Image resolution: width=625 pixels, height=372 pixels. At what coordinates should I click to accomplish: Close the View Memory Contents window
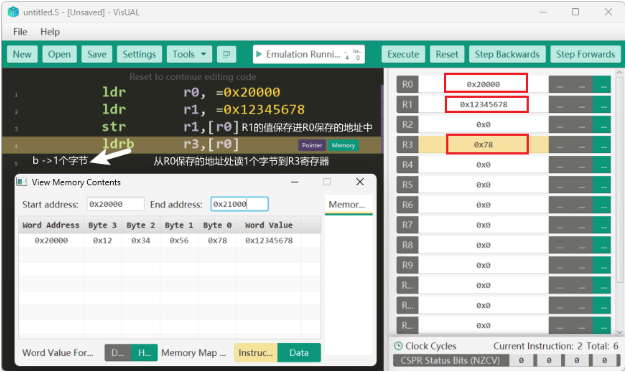tap(360, 182)
